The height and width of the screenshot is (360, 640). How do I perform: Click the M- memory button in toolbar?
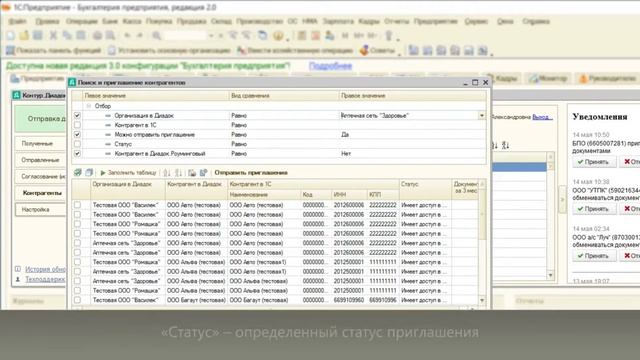coord(373,36)
